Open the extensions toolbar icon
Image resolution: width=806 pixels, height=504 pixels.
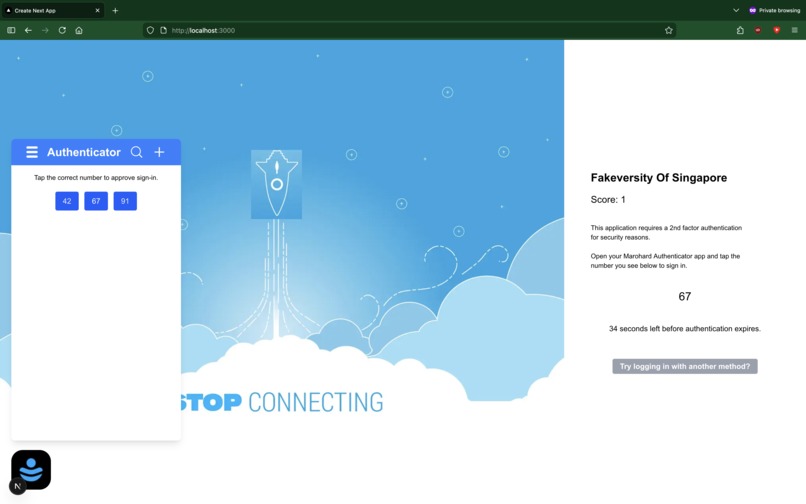click(x=740, y=30)
